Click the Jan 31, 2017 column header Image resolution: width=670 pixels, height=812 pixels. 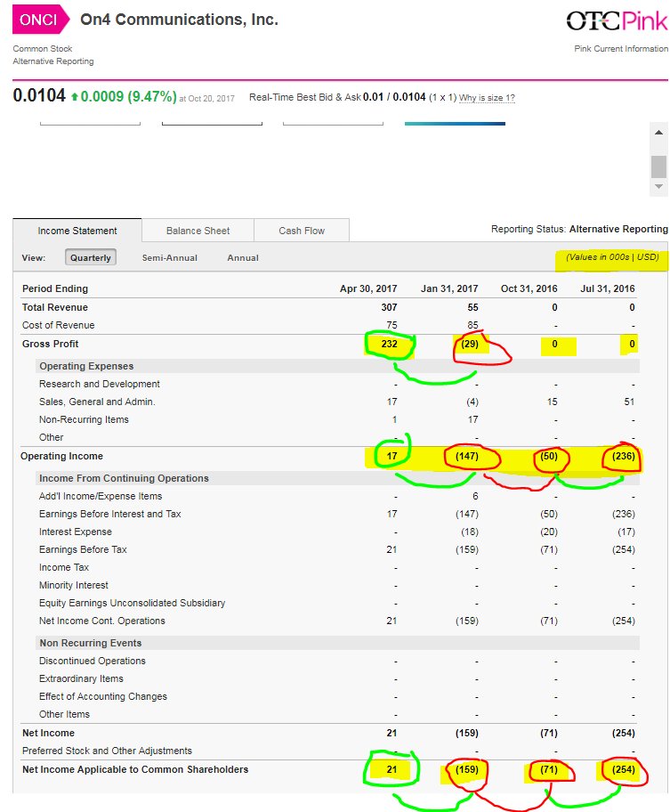tap(449, 288)
